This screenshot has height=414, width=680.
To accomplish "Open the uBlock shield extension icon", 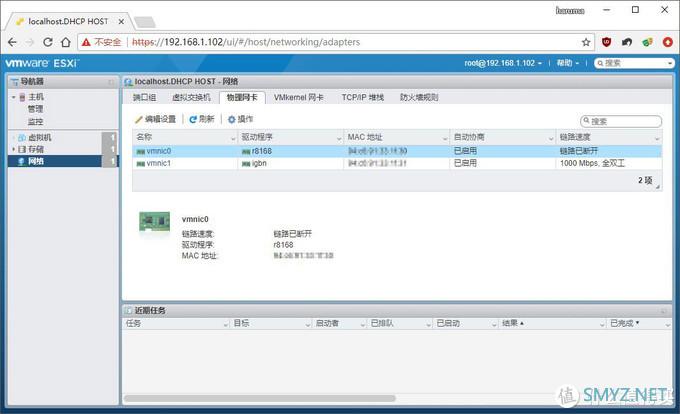I will click(x=606, y=42).
